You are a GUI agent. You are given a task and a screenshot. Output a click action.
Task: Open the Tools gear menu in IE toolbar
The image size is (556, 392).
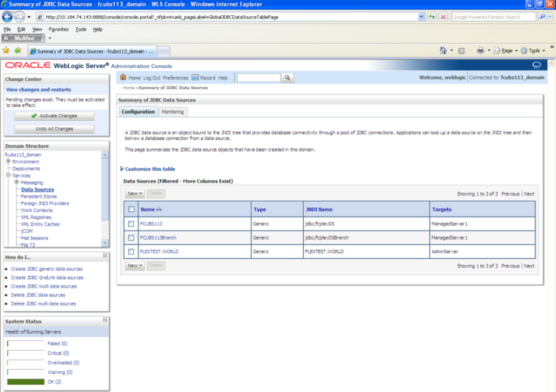[x=533, y=51]
